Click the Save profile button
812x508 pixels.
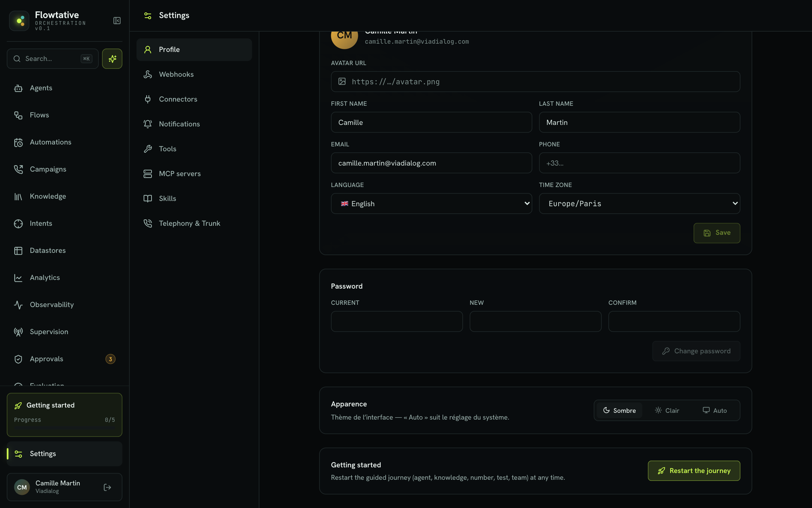[717, 233]
